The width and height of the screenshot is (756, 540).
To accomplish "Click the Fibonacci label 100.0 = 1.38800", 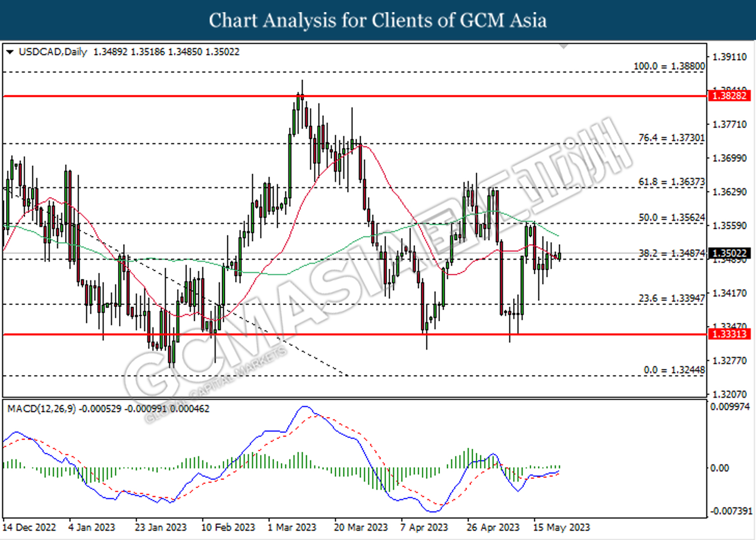I will (669, 66).
